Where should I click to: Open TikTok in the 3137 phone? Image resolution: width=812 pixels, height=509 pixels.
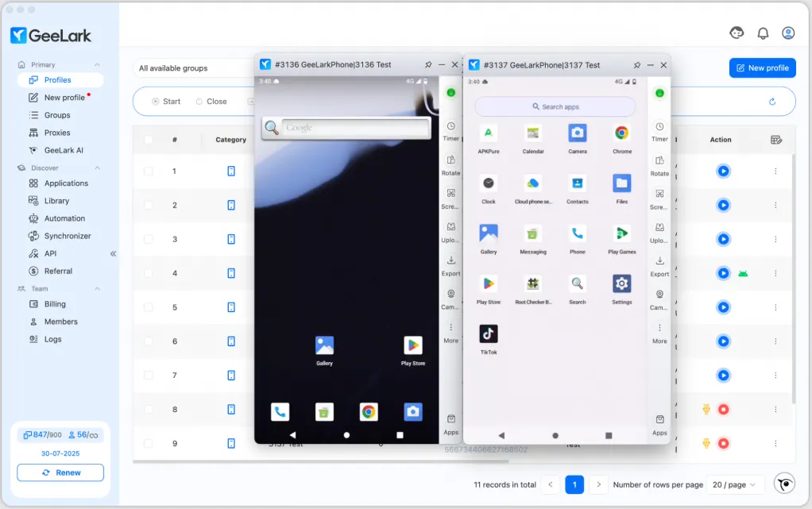coord(489,334)
